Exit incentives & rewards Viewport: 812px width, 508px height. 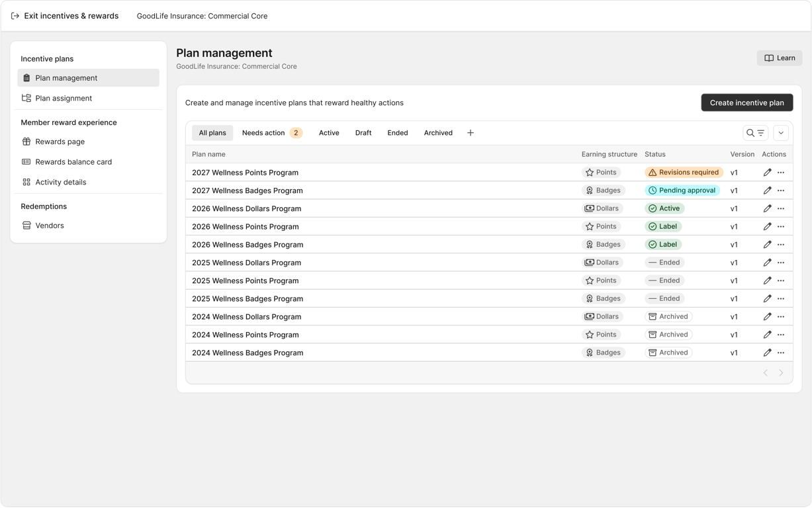point(65,16)
